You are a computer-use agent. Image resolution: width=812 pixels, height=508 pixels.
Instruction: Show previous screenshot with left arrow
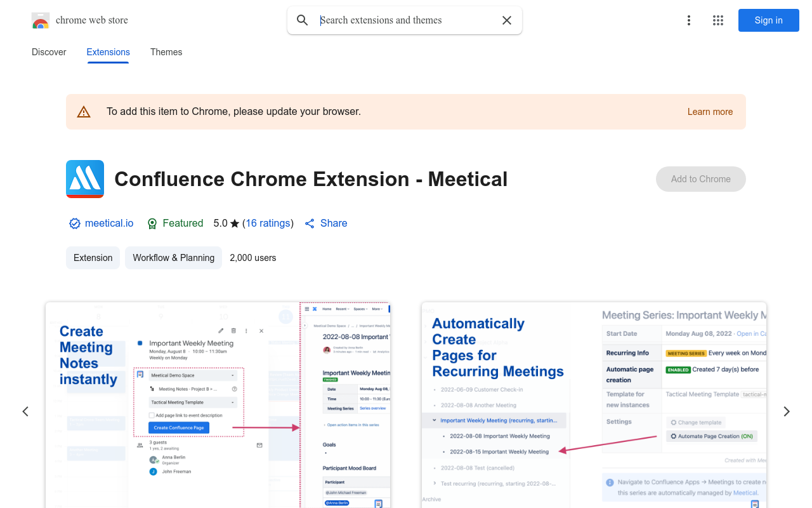(25, 411)
